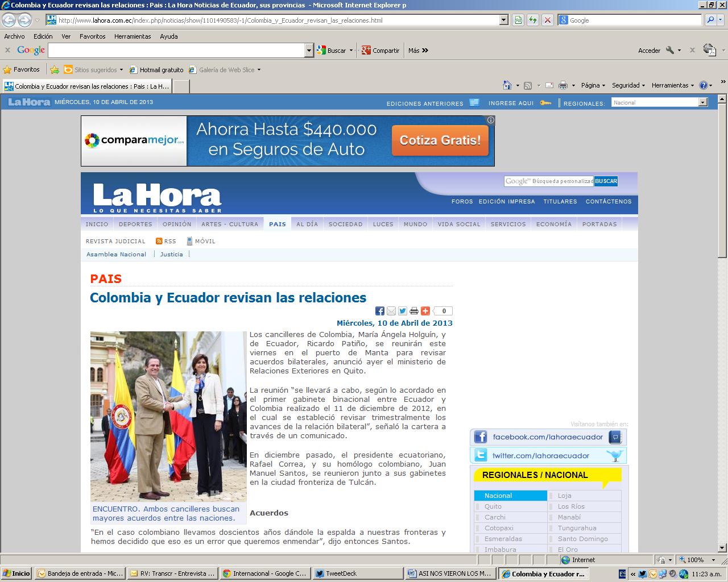Click the Ingrese Aquí key icon

[x=546, y=103]
